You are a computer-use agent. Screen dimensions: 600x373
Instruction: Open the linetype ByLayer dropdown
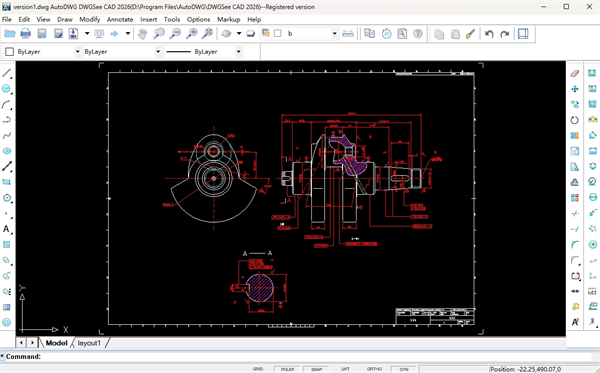(x=158, y=52)
